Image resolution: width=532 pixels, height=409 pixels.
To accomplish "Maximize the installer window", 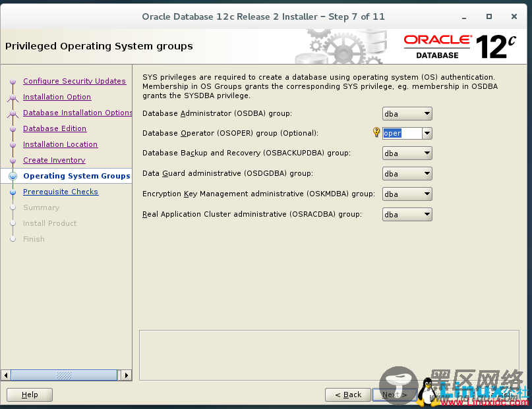I will click(x=489, y=16).
